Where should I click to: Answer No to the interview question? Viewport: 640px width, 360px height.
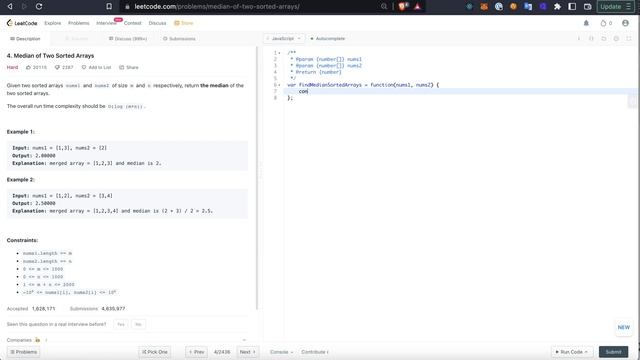coord(138,324)
